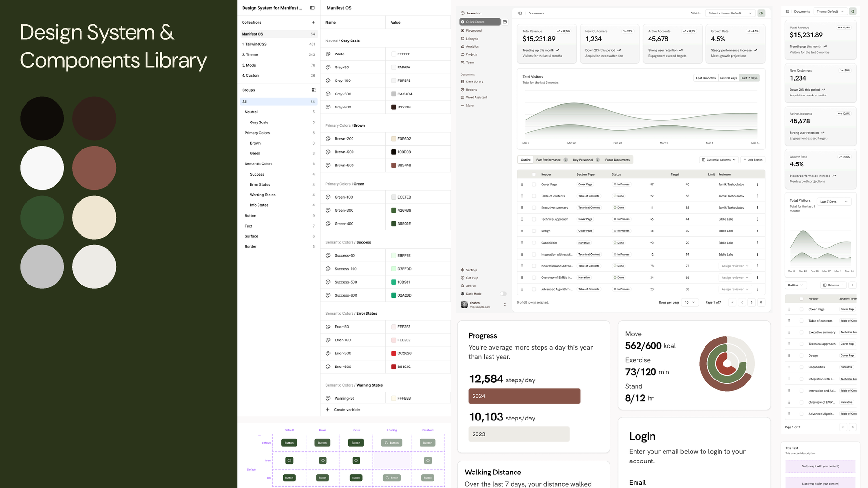Check the Table of contents row checkbox
The height and width of the screenshot is (488, 868).
pos(534,196)
